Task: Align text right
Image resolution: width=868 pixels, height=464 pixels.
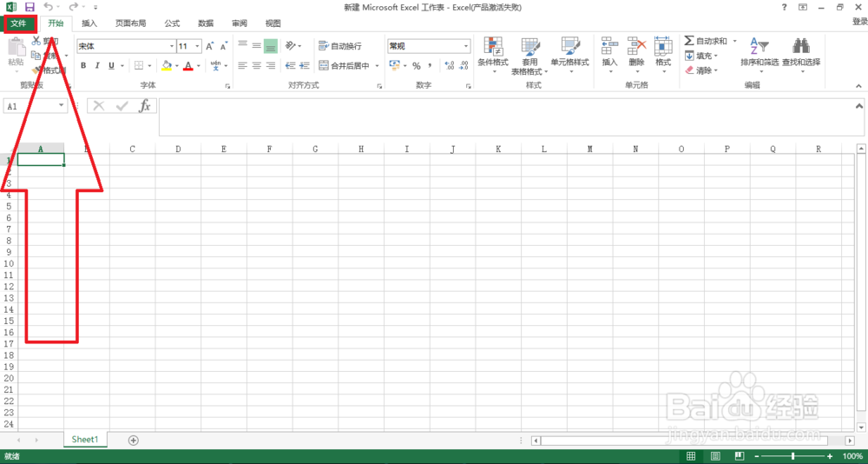Action: pos(270,65)
